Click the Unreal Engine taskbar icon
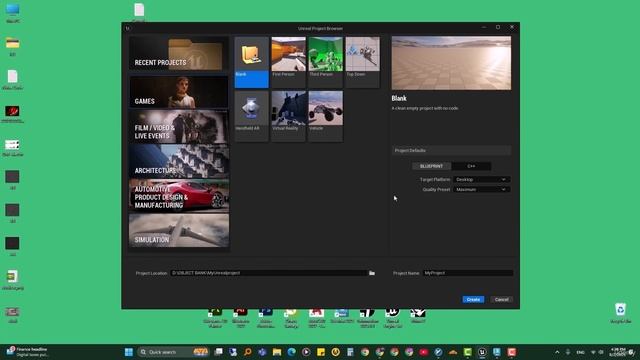The width and height of the screenshot is (640, 360). click(482, 352)
